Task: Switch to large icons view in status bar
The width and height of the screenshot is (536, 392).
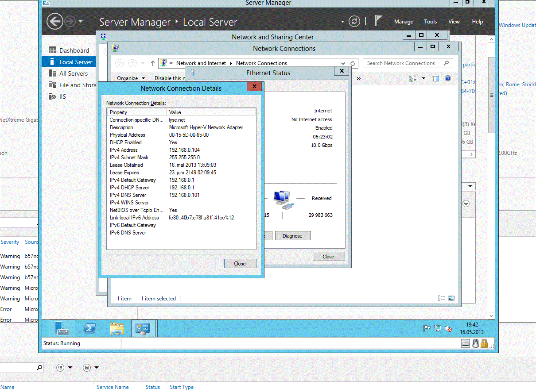Action: coord(451,298)
